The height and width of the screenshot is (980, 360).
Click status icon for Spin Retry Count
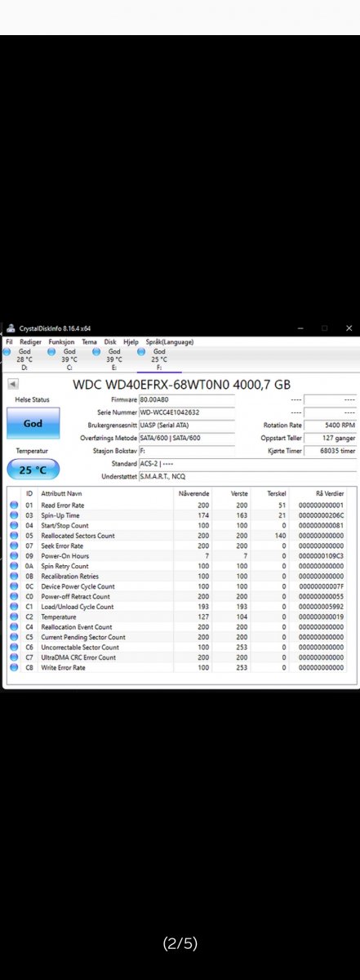click(x=14, y=566)
